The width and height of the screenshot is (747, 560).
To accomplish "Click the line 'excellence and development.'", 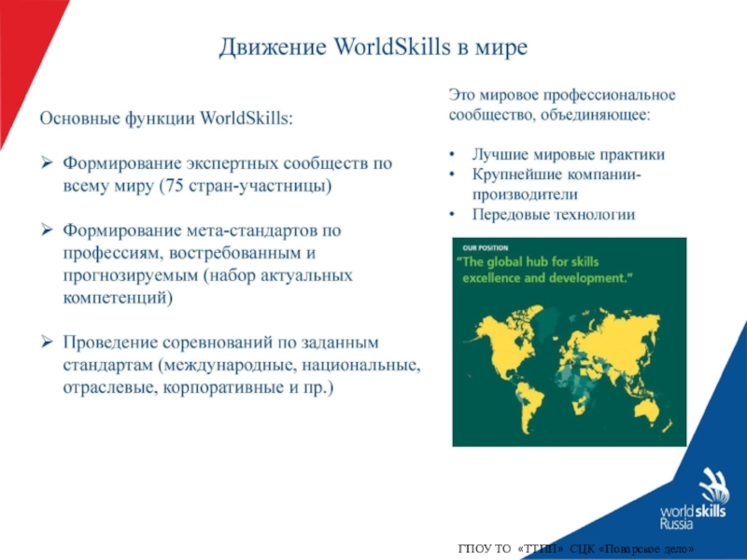I will (548, 277).
